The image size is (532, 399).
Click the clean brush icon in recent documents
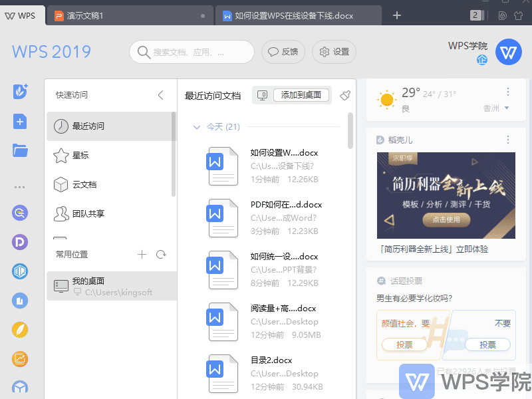point(345,95)
